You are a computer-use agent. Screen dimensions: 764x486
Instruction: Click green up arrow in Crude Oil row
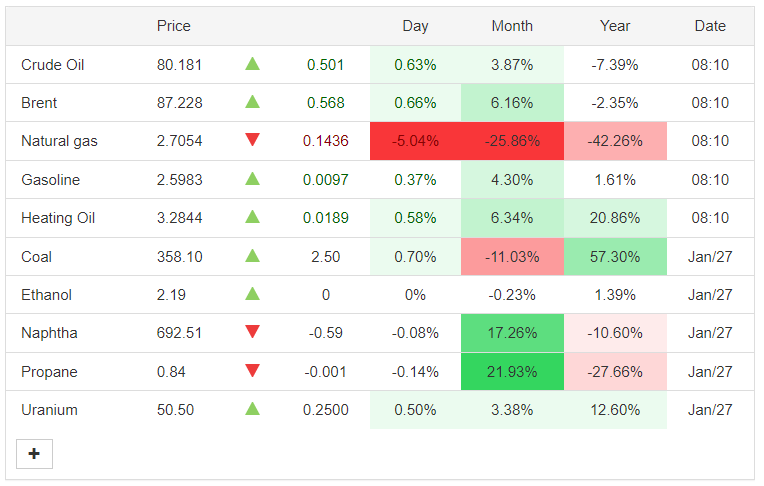252,64
